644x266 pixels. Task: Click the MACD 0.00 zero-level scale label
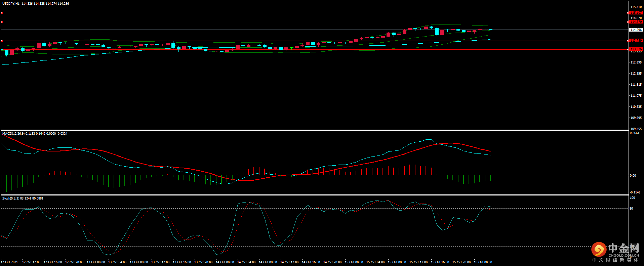[x=633, y=176]
